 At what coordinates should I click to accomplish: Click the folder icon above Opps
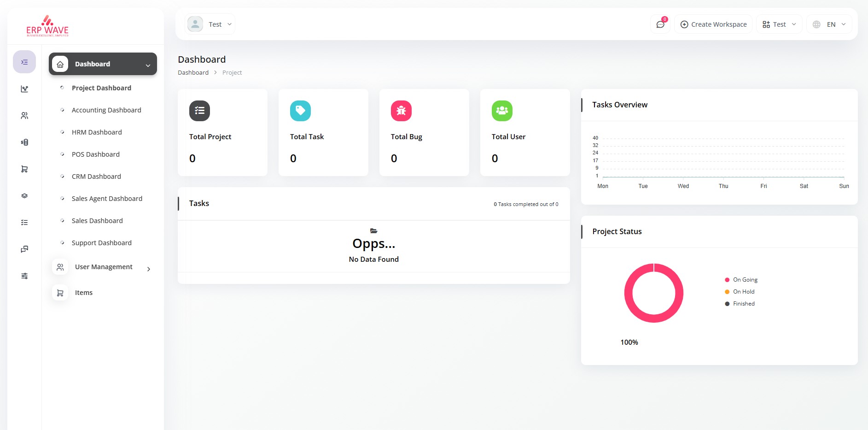click(x=374, y=230)
